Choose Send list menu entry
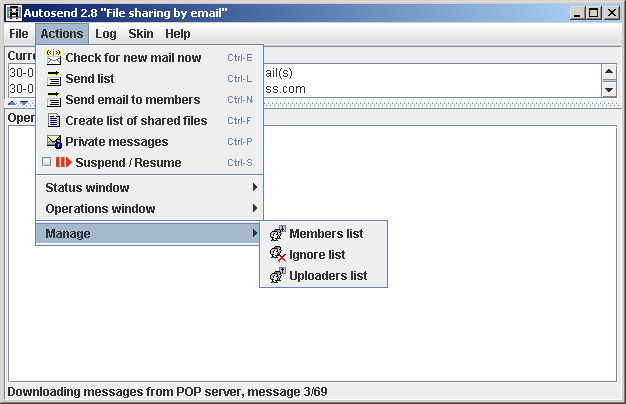Image resolution: width=626 pixels, height=404 pixels. point(149,79)
